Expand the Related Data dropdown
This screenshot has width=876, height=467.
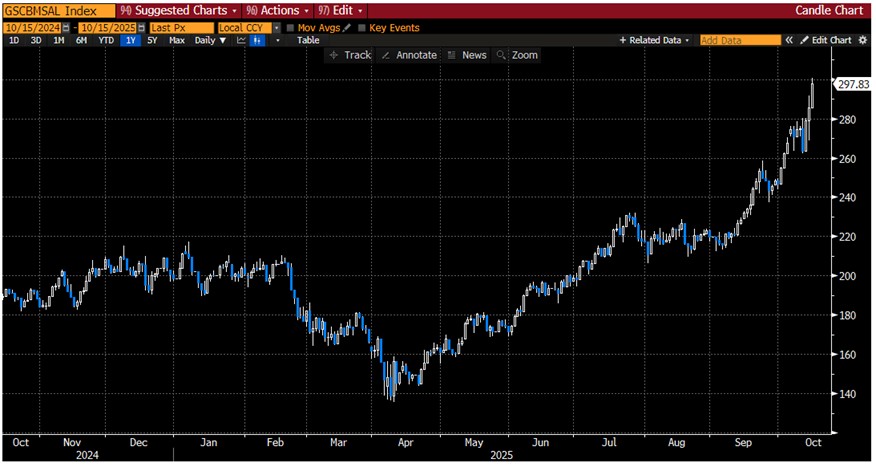click(656, 41)
